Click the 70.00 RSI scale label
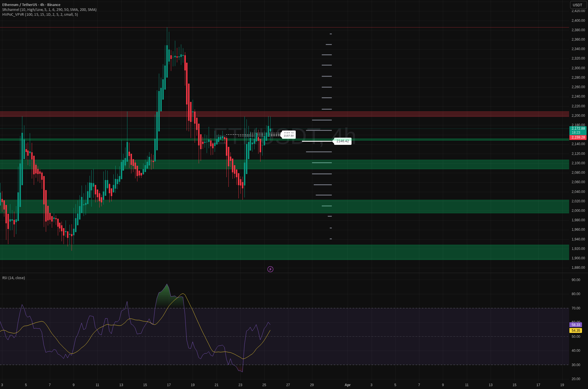This screenshot has width=588, height=389. (575, 308)
